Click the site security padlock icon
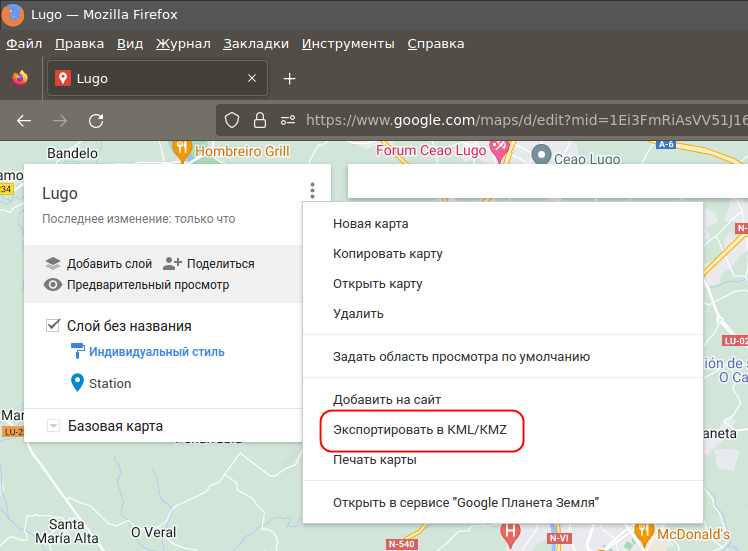The height and width of the screenshot is (551, 748). [260, 120]
